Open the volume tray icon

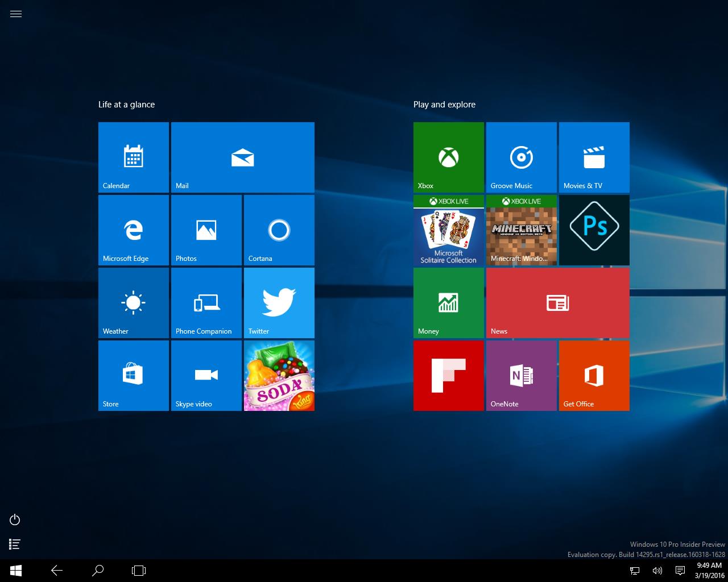[x=657, y=571]
